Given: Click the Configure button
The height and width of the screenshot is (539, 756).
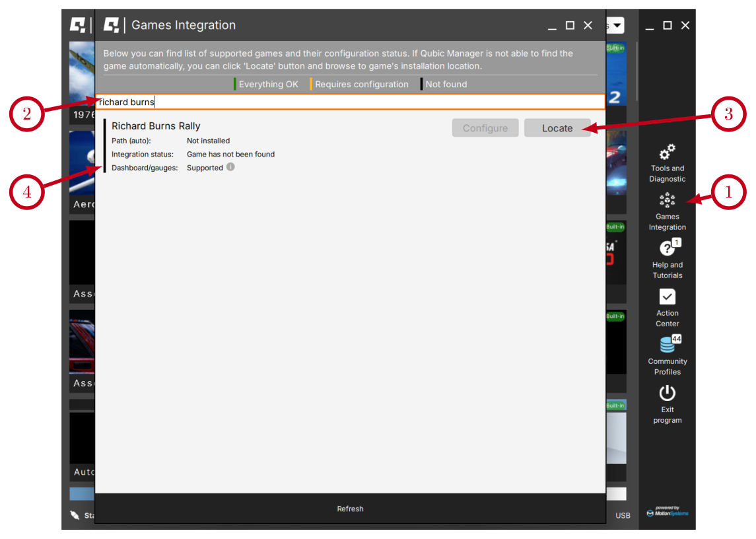Looking at the screenshot, I should click(485, 128).
